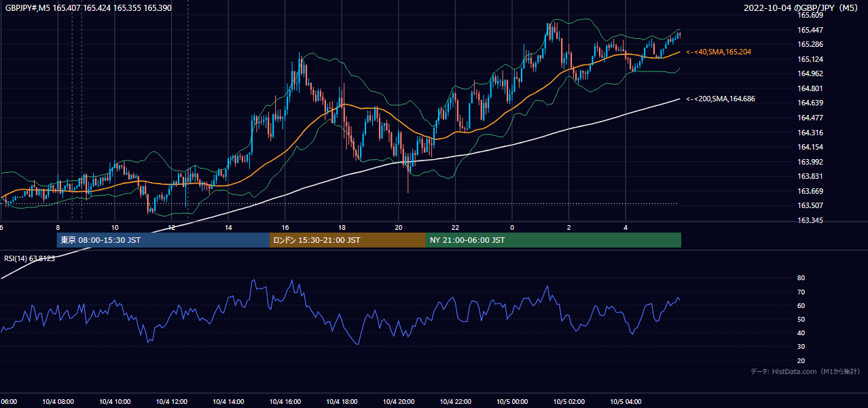The width and height of the screenshot is (868, 408).
Task: Click RSI scale value 60
Action: coord(801,305)
